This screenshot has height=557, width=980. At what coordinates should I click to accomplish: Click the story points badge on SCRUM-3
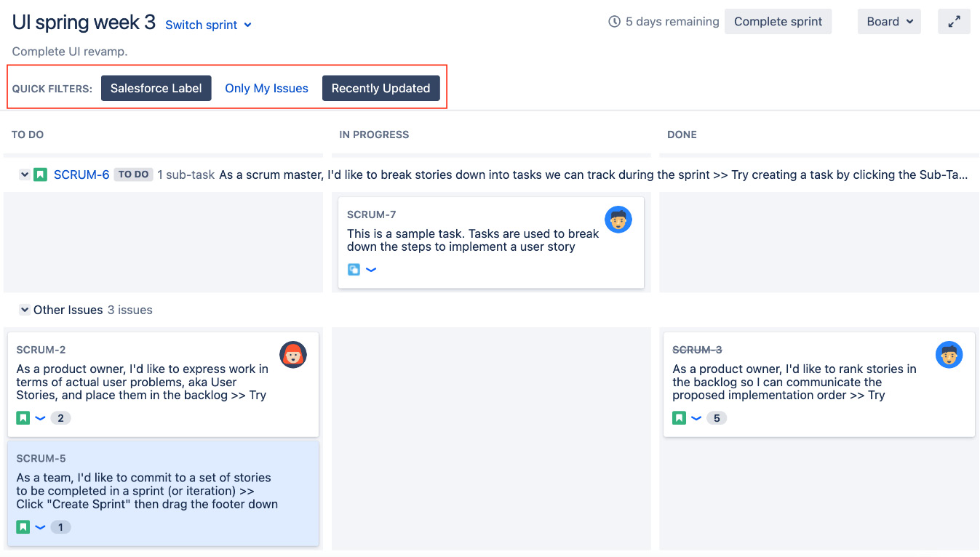717,418
